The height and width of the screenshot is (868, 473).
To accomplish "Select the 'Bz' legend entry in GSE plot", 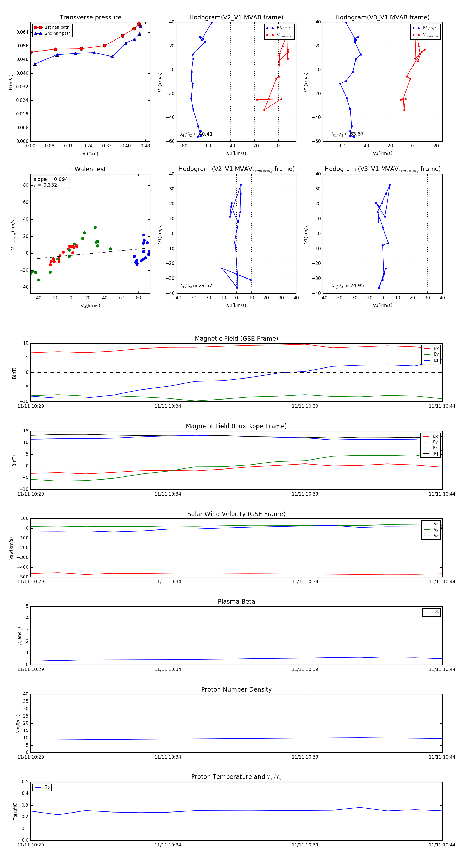I will coord(431,360).
